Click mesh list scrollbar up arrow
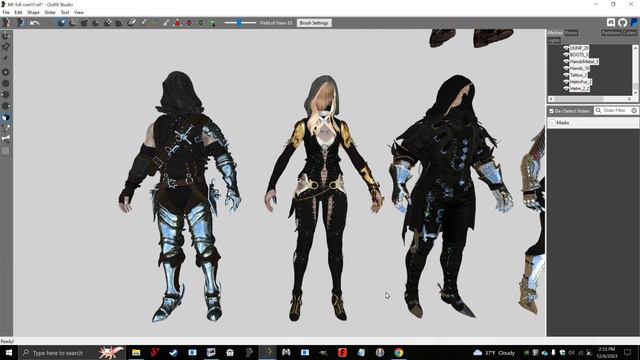Viewport: 640px width, 360px height. click(636, 47)
